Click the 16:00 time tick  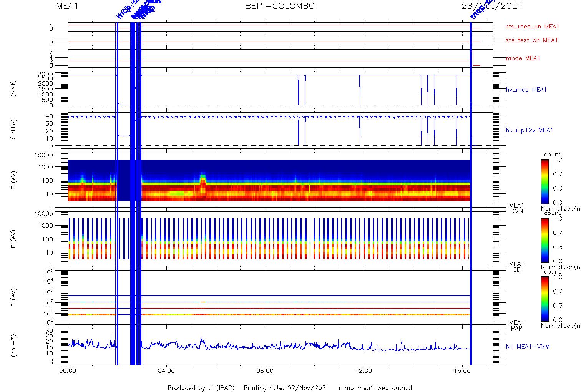tap(462, 371)
